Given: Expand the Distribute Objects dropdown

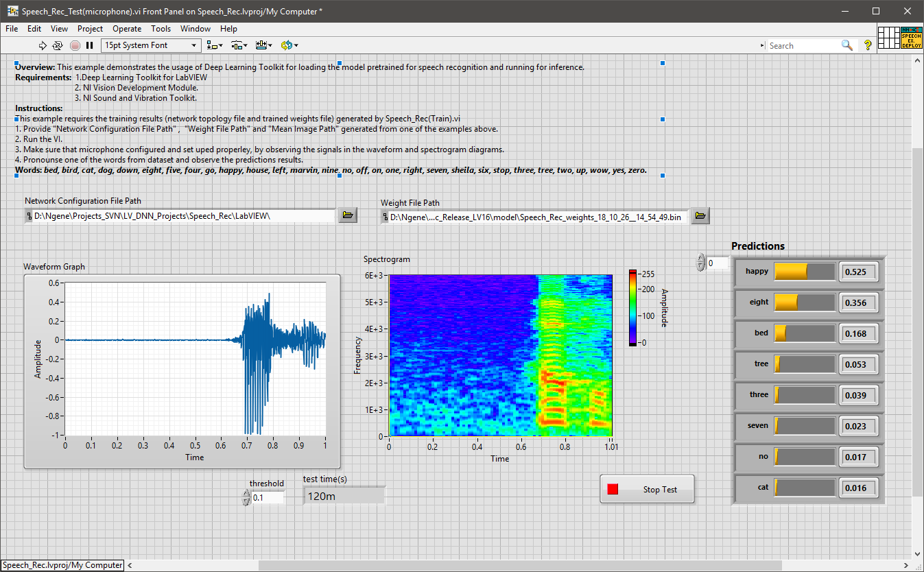Looking at the screenshot, I should tap(239, 45).
